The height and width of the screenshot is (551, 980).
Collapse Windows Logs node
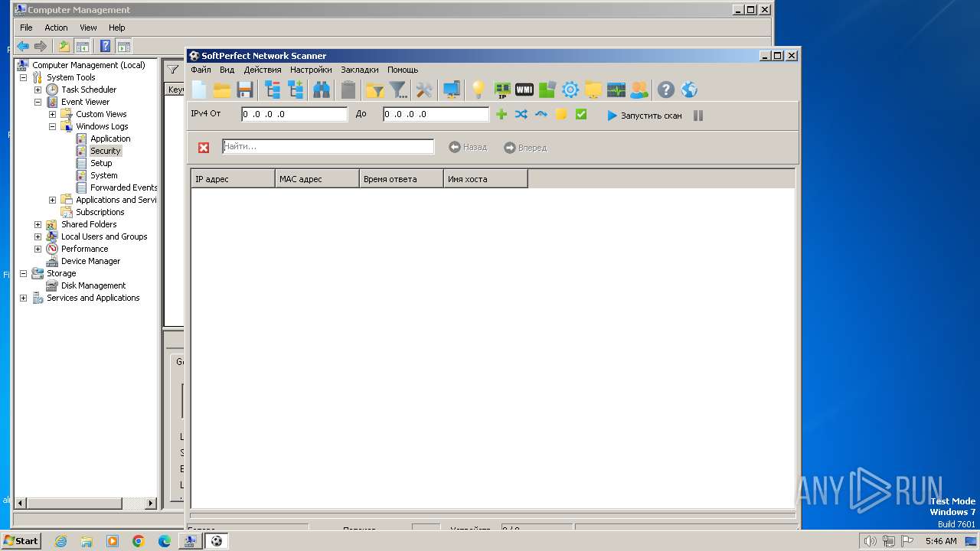(x=52, y=126)
